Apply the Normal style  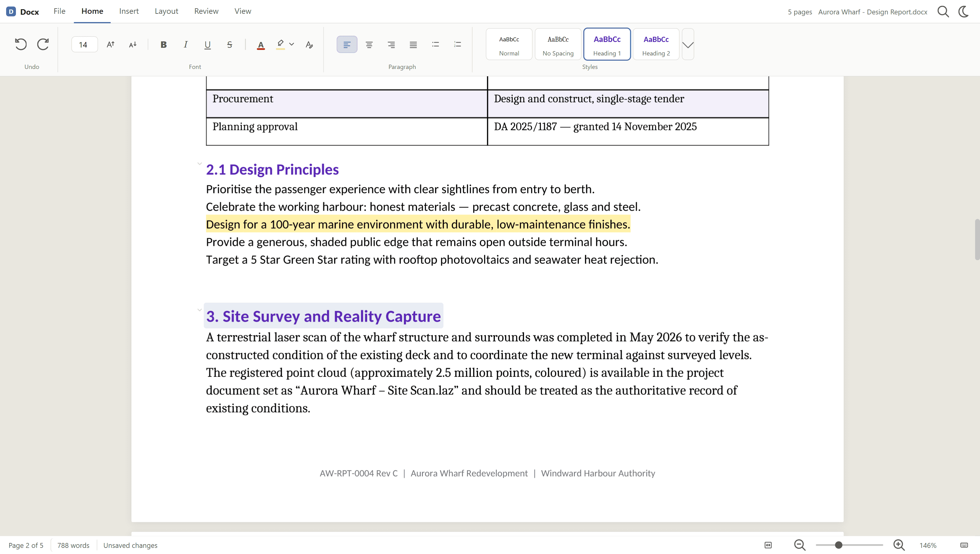[509, 44]
